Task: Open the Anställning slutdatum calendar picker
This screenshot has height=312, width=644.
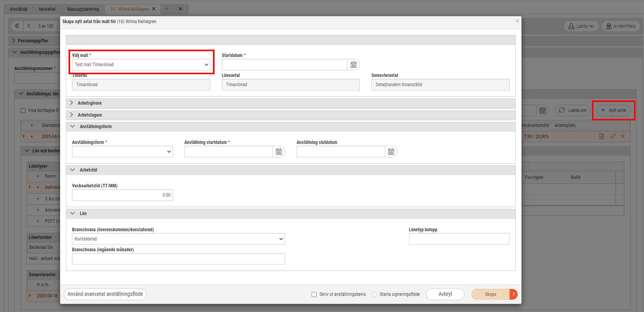Action: [391, 152]
